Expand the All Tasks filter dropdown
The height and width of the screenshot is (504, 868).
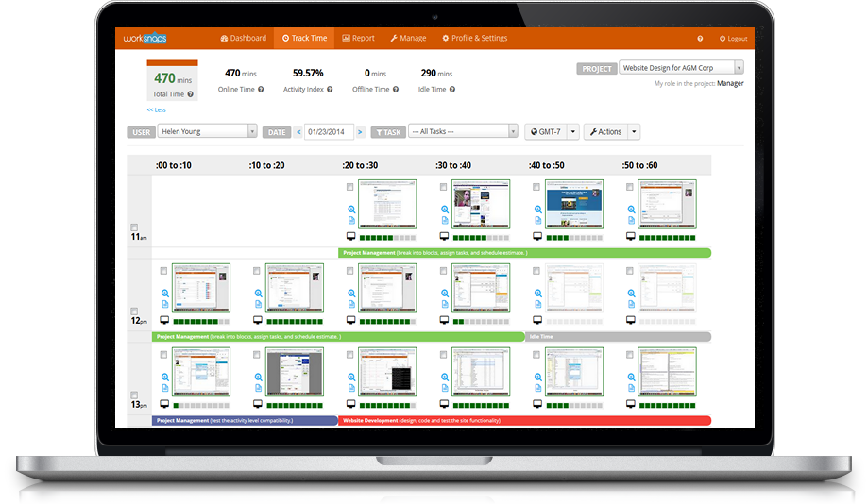[463, 132]
